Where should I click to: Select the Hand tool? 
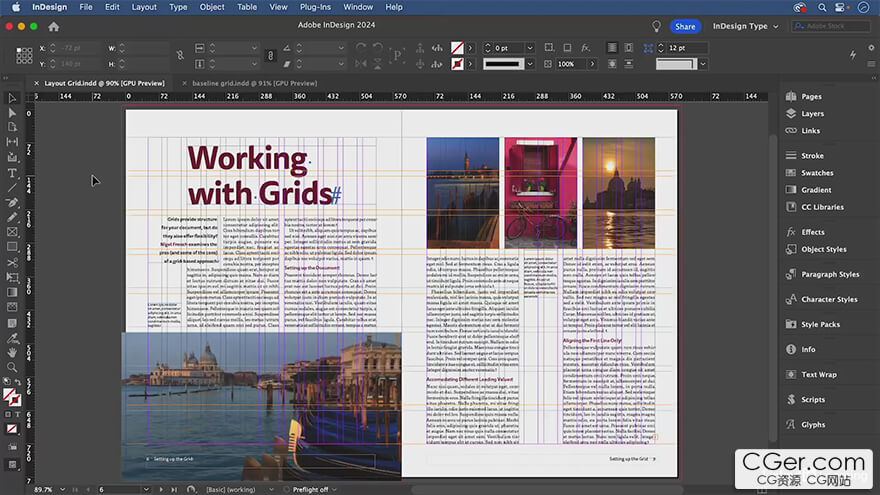click(x=12, y=352)
